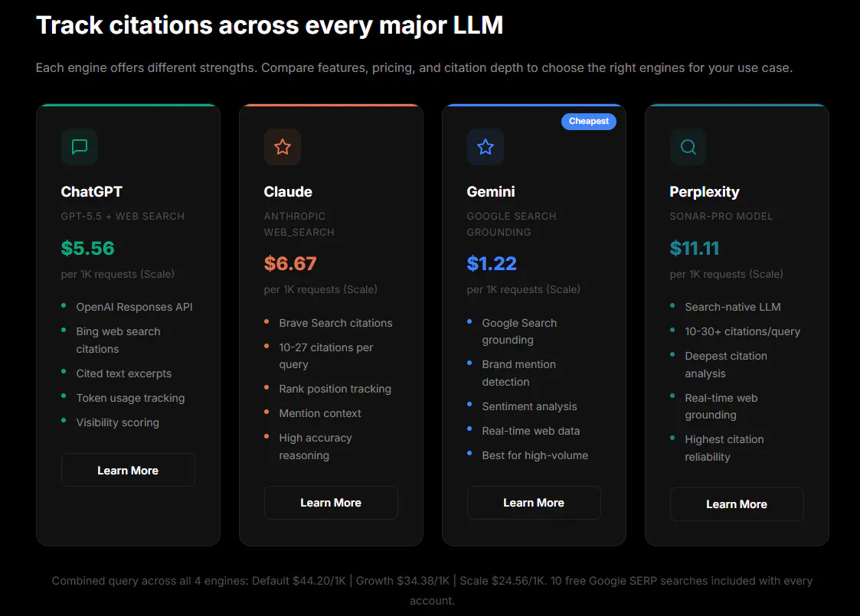860x616 pixels.
Task: Click 'GOOGLE SEARCH GROUNDING' subtitle
Action: [511, 224]
